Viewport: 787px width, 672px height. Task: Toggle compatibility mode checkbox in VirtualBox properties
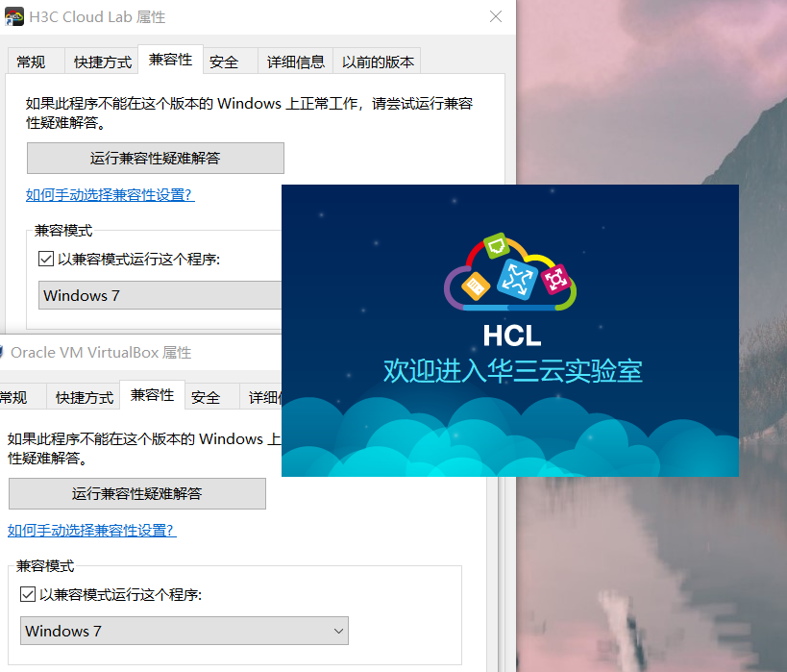click(x=28, y=595)
